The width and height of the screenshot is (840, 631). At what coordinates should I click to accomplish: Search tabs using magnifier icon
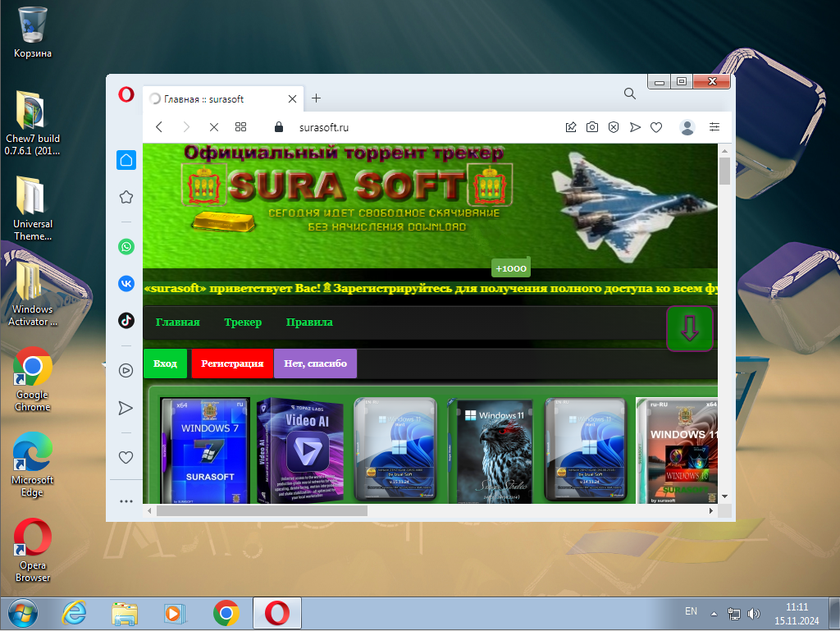(630, 94)
